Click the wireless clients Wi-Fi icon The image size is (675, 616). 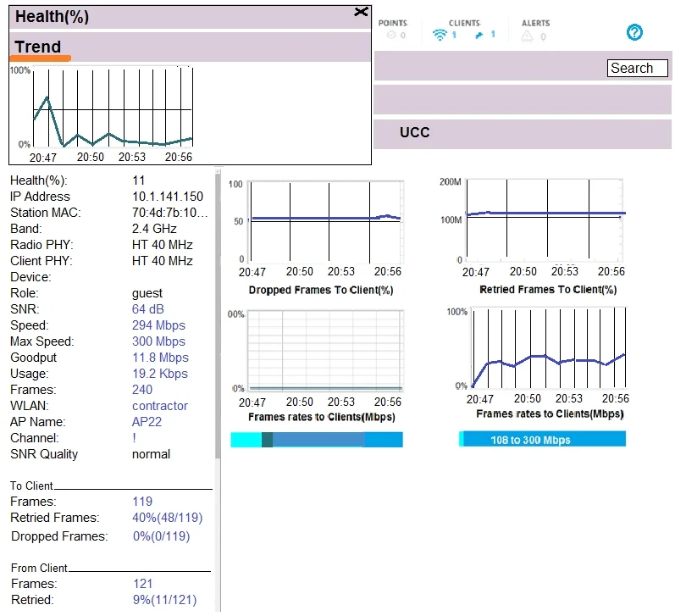tap(440, 35)
